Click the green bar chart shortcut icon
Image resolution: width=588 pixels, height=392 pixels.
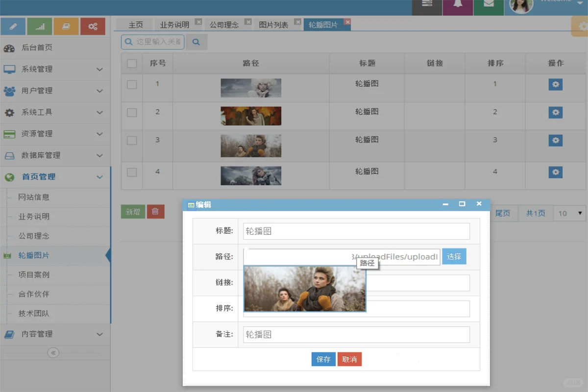click(40, 26)
